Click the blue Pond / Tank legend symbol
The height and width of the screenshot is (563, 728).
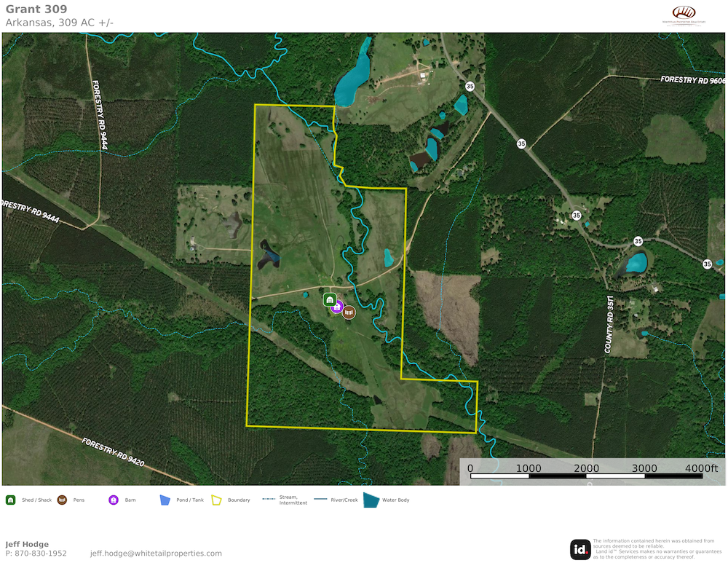165,500
